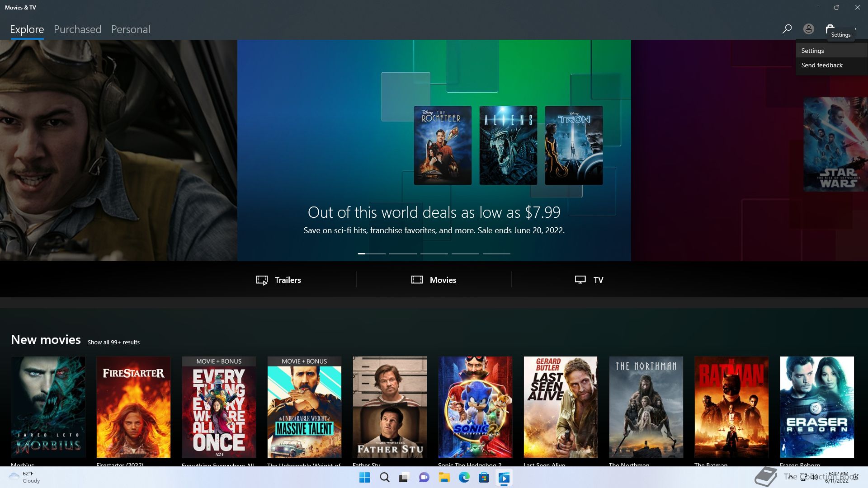Click the Movies filmstrip icon
Screen dimensions: 868x488
(x=417, y=280)
